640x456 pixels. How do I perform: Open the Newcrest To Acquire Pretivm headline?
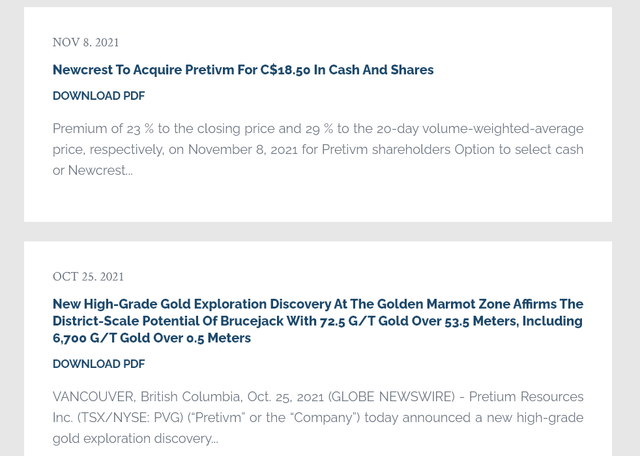243,70
